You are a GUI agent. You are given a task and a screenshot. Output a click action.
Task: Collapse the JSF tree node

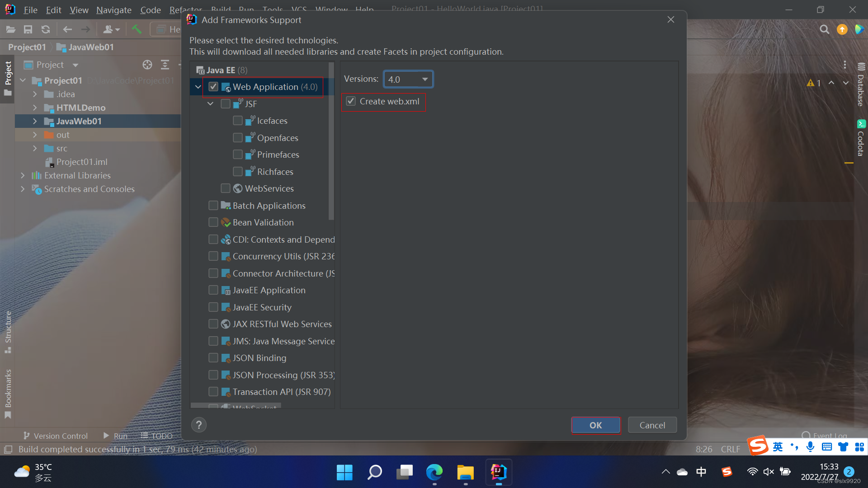(x=210, y=104)
